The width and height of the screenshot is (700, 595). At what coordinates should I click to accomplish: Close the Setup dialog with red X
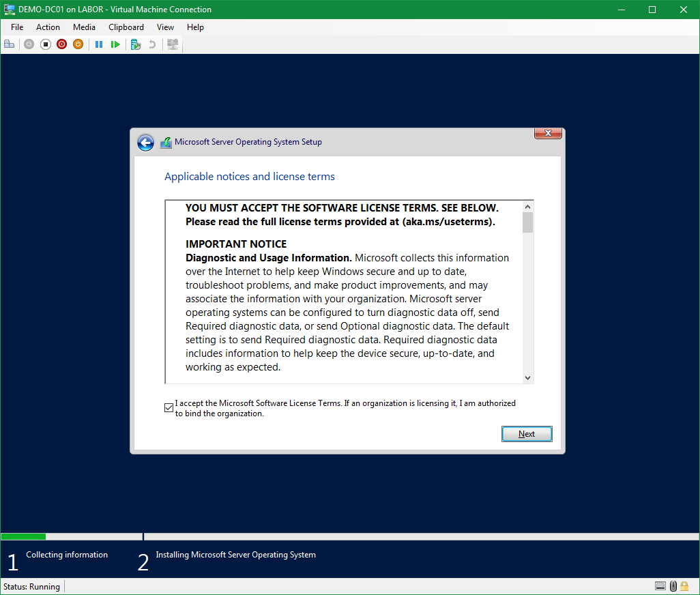click(548, 134)
